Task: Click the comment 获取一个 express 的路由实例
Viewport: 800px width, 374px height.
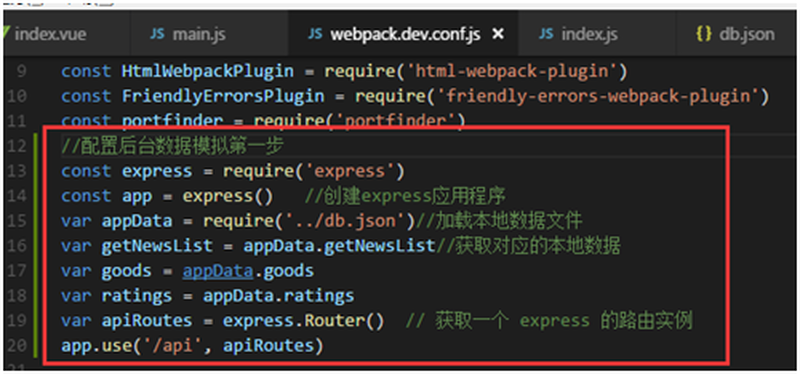Action: tap(549, 321)
